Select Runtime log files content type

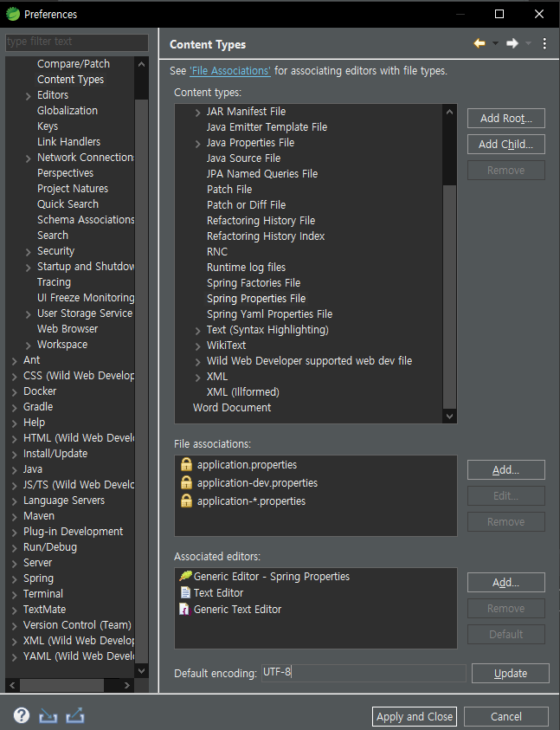click(x=247, y=268)
